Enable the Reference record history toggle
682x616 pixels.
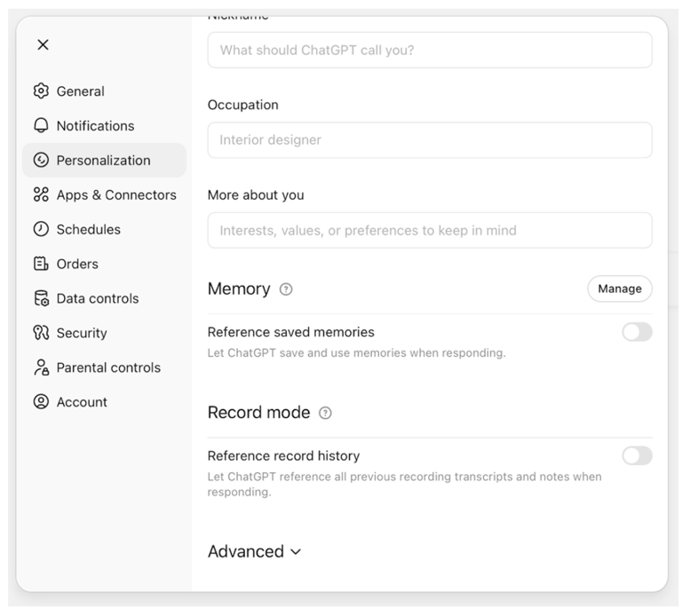tap(637, 455)
